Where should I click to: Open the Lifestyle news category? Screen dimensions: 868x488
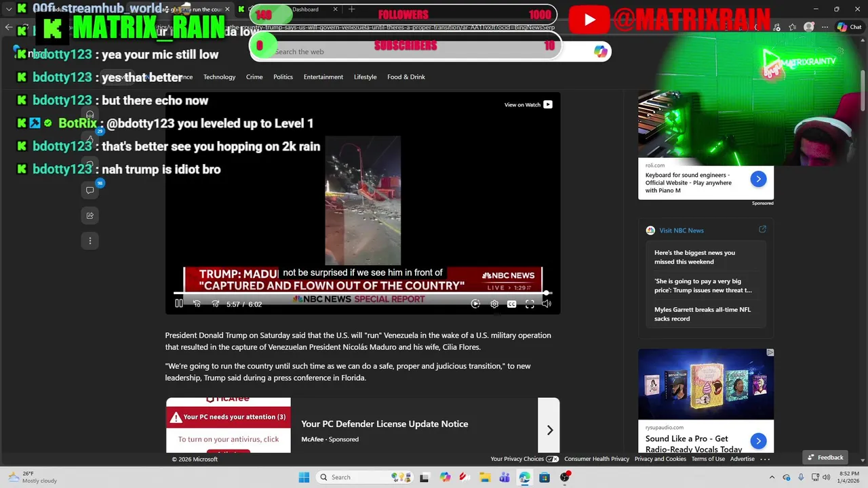pos(365,77)
